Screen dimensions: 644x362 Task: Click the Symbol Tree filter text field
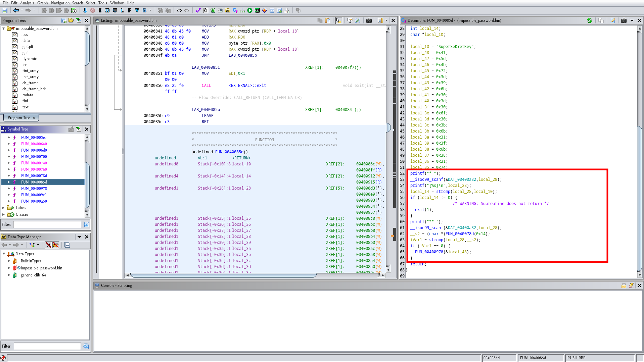[47, 224]
